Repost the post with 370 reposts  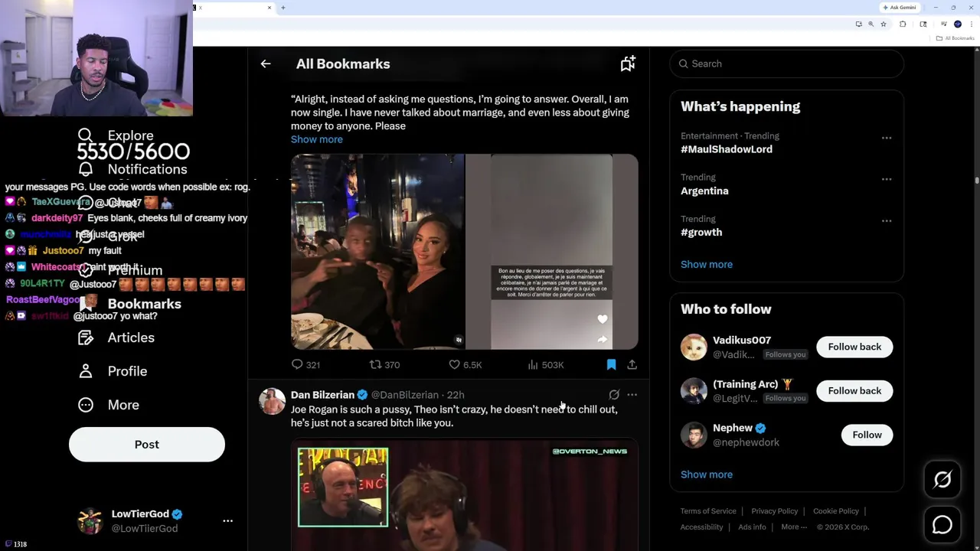[384, 365]
